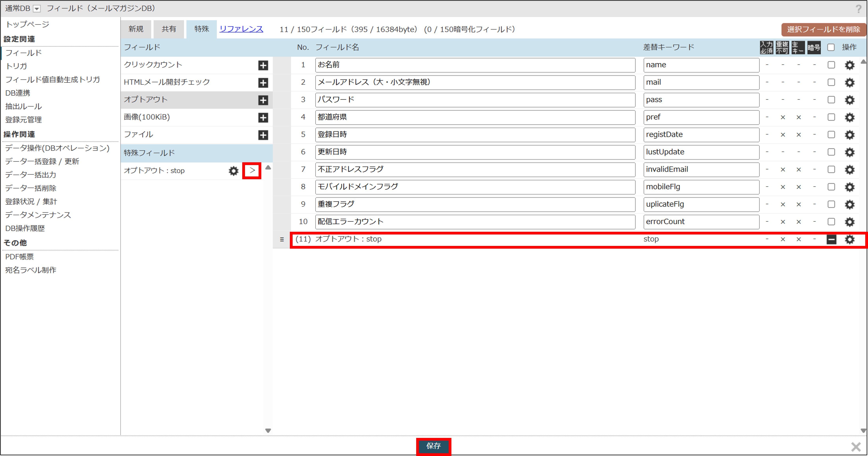Add the ファイル field using plus icon

(x=263, y=135)
